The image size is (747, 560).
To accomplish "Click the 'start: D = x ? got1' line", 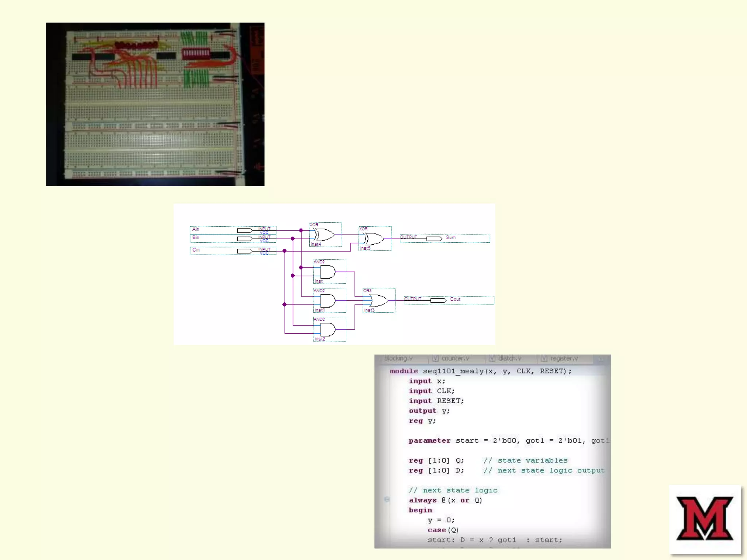I will click(495, 540).
